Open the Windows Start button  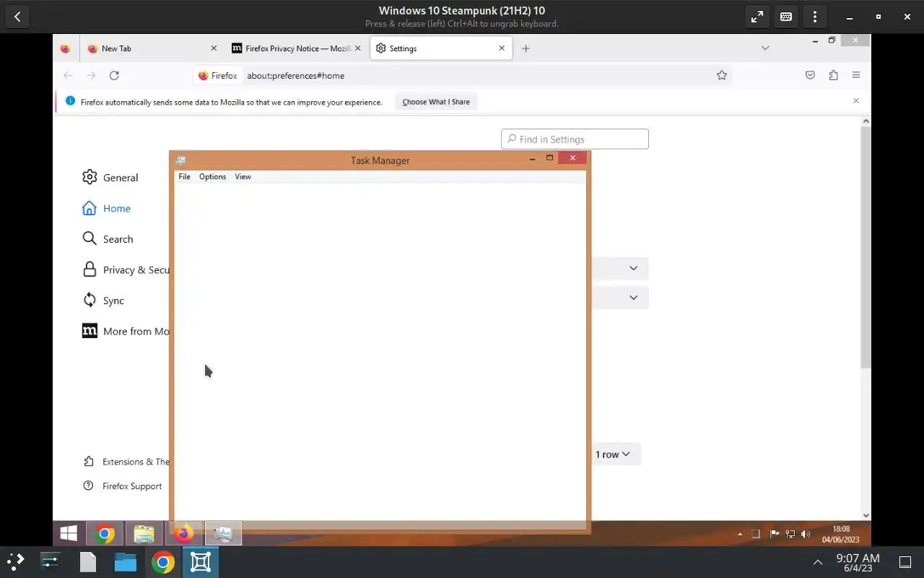69,534
